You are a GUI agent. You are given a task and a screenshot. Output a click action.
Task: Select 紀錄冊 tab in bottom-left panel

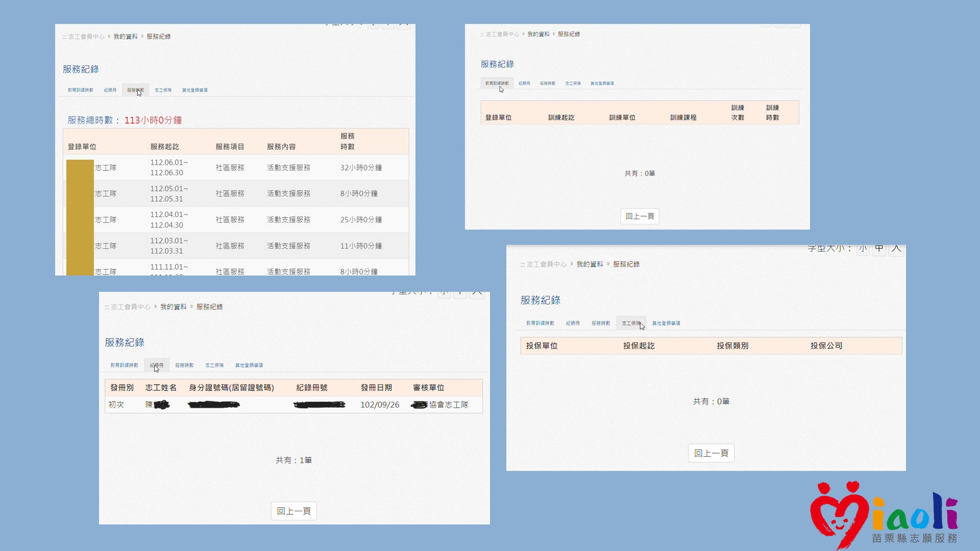point(157,365)
